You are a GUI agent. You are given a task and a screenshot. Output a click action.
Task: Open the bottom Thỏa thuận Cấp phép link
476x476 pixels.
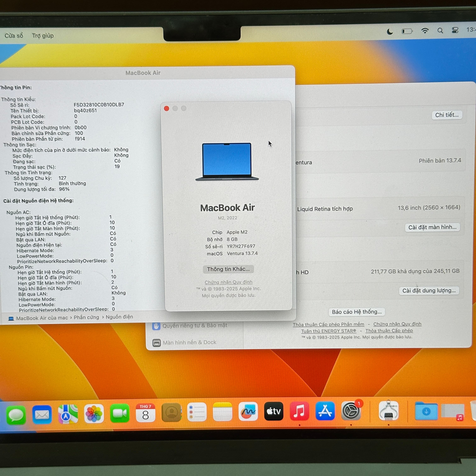coord(389,331)
